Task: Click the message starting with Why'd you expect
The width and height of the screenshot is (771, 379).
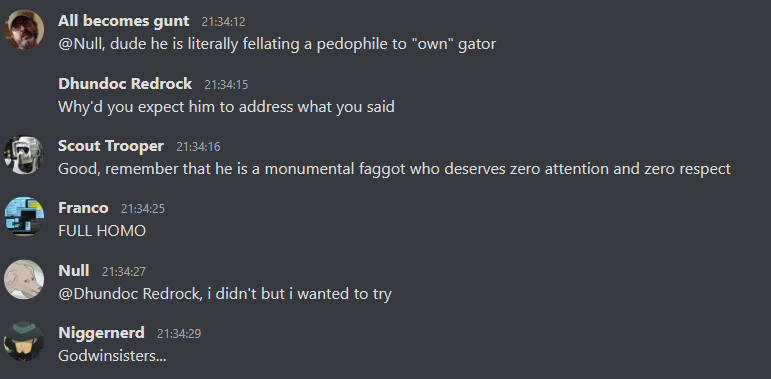Action: tap(226, 107)
